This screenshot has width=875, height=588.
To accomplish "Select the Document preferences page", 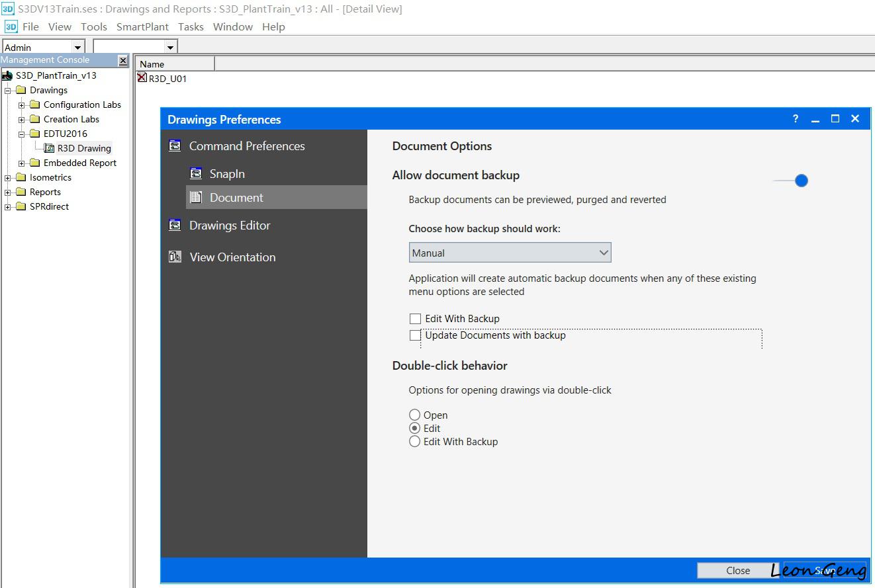I will click(x=277, y=197).
